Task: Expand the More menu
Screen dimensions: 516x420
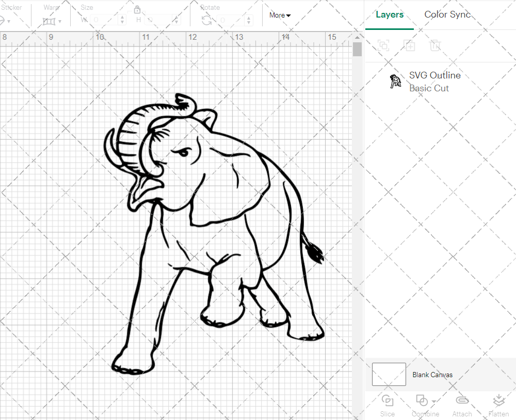Action: pos(280,15)
